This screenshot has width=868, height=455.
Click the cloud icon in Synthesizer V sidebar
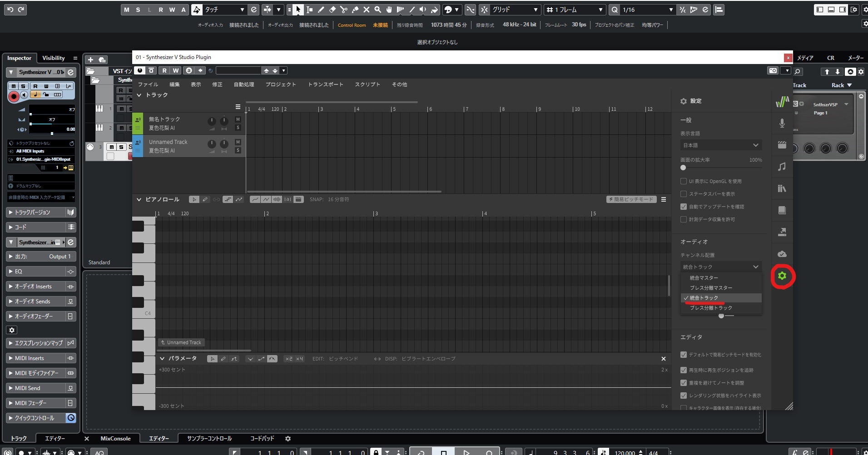[x=782, y=253]
